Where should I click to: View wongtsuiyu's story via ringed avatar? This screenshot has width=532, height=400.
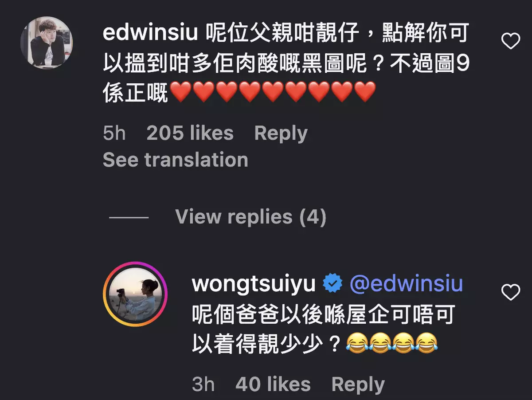pyautogui.click(x=135, y=294)
